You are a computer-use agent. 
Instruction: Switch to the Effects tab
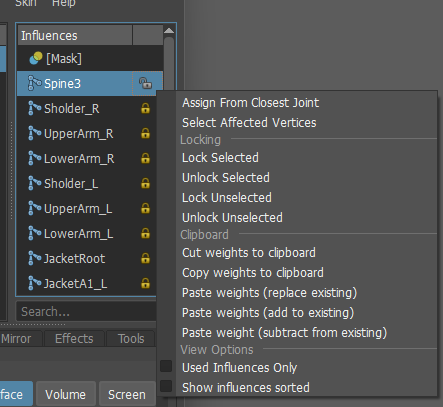pos(74,339)
